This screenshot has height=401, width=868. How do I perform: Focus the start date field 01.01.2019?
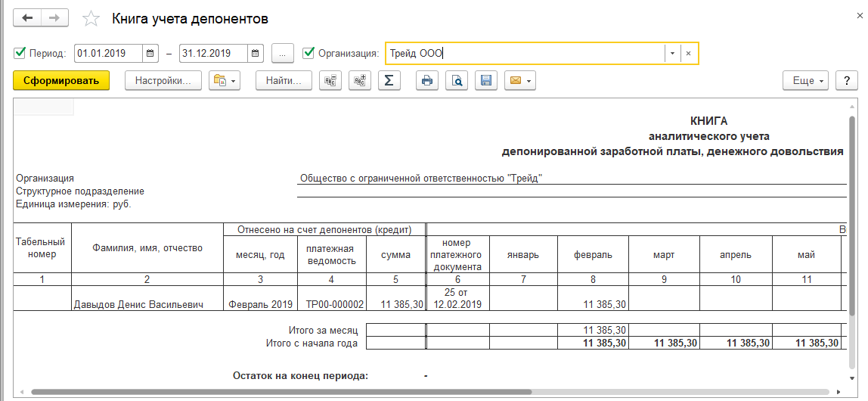point(108,54)
